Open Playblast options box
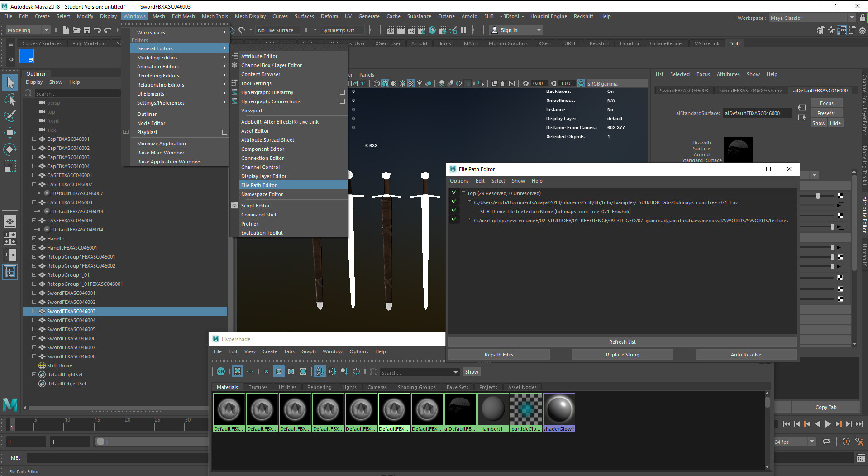The width and height of the screenshot is (868, 476). (x=224, y=132)
